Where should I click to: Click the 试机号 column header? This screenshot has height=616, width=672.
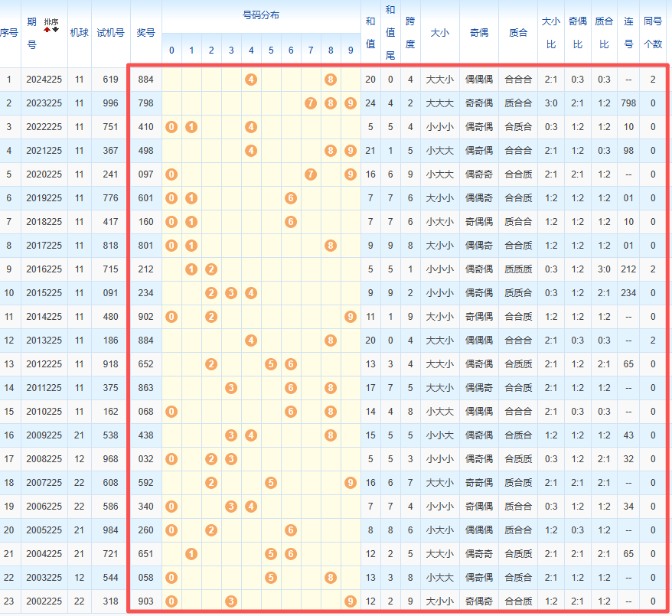[x=110, y=33]
